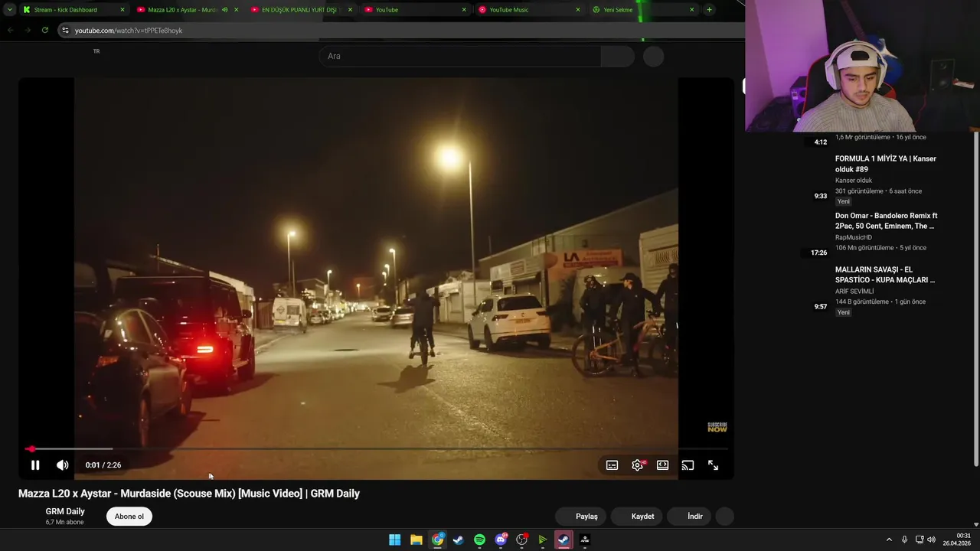980x551 pixels.
Task: Open Spotify from the taskbar
Action: [479, 540]
